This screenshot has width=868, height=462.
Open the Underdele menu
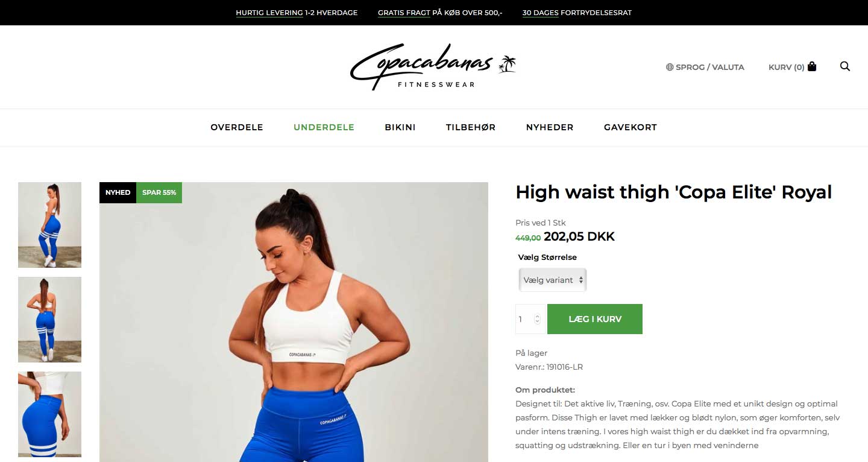[x=324, y=127]
